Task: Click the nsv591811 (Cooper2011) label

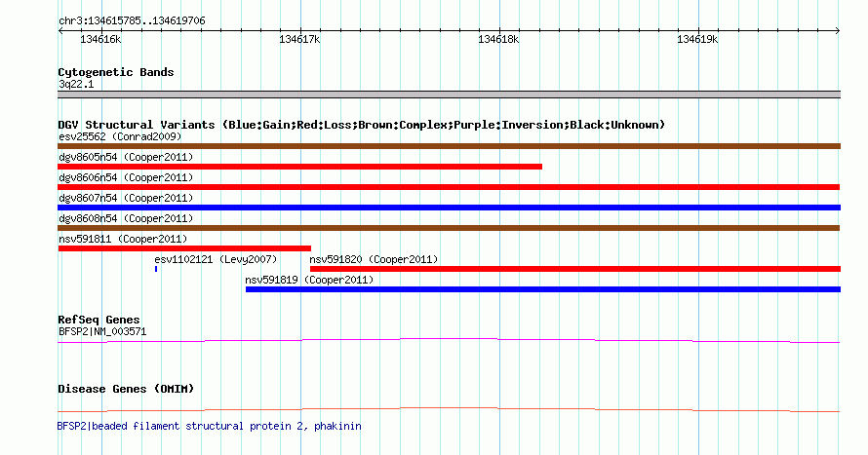Action: coord(123,239)
